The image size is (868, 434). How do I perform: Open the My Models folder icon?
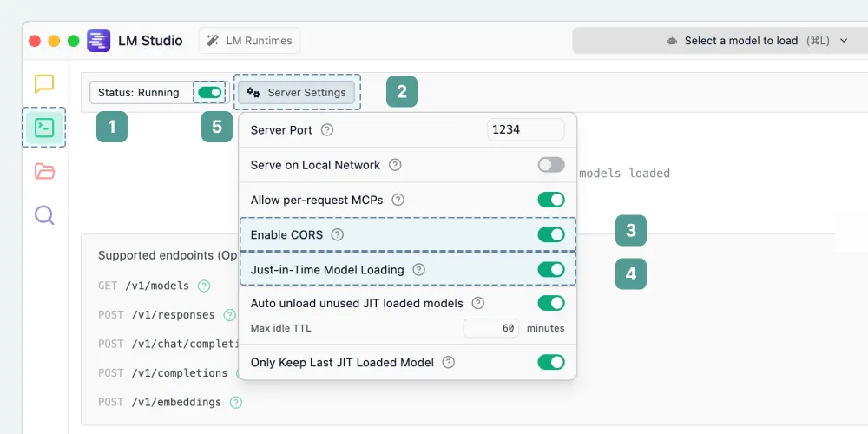click(x=44, y=171)
